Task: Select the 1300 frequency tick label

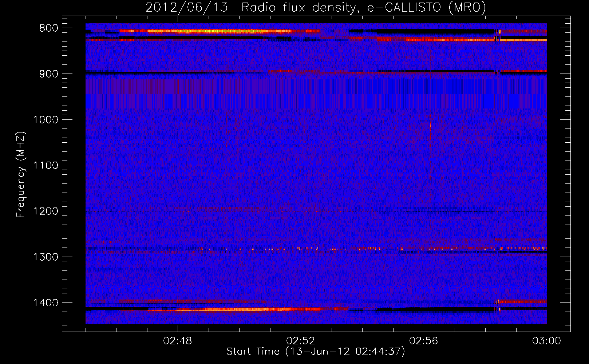Action: tap(46, 257)
